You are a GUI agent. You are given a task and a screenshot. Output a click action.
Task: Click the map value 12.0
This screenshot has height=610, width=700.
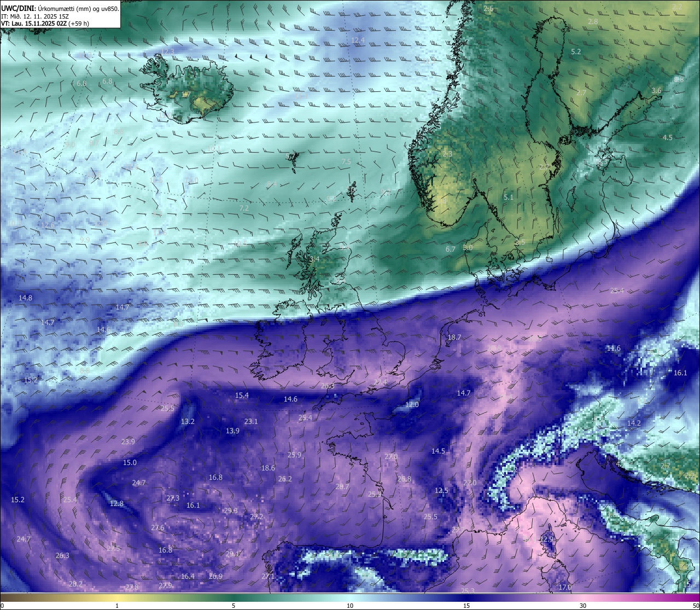[x=412, y=404]
